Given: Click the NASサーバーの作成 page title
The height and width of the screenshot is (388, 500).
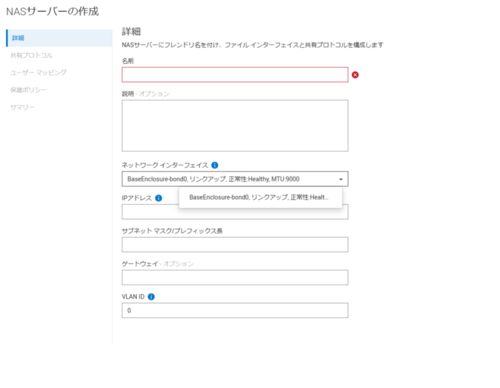Looking at the screenshot, I should pos(53,12).
